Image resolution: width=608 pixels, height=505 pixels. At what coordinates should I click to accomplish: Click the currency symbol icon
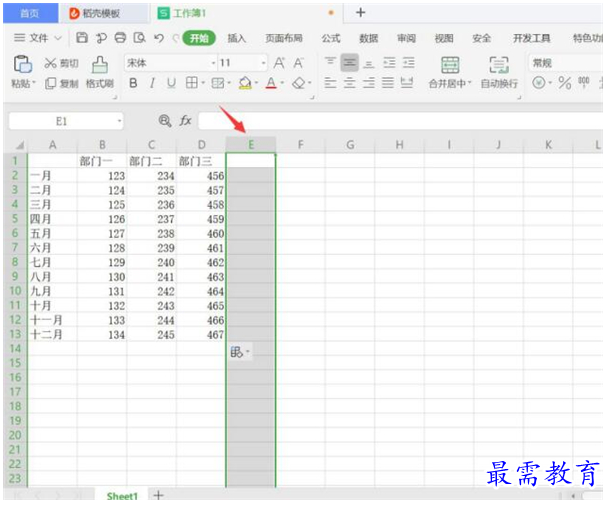[539, 83]
